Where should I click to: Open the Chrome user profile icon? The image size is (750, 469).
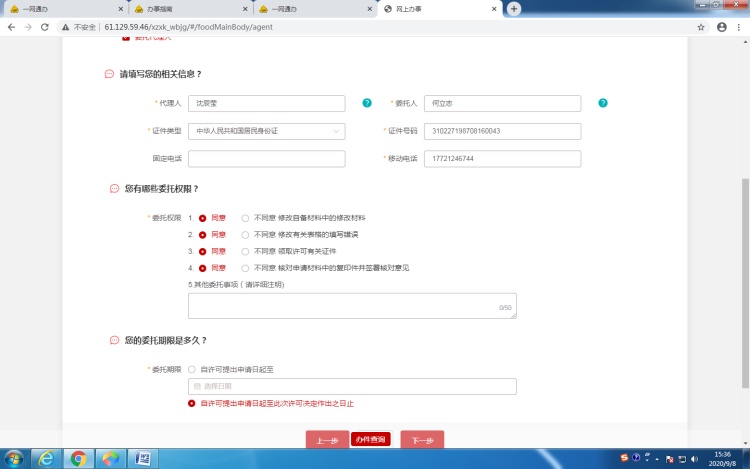click(x=721, y=27)
